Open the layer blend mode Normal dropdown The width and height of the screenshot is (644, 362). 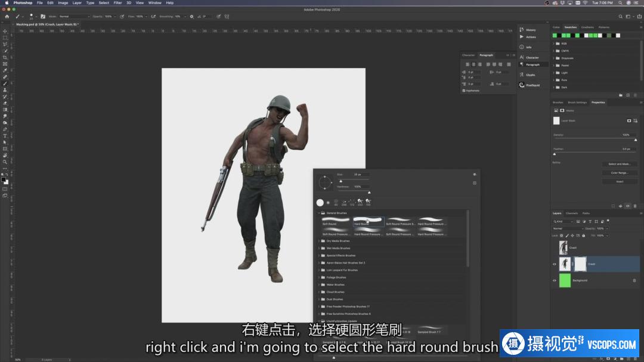point(568,228)
